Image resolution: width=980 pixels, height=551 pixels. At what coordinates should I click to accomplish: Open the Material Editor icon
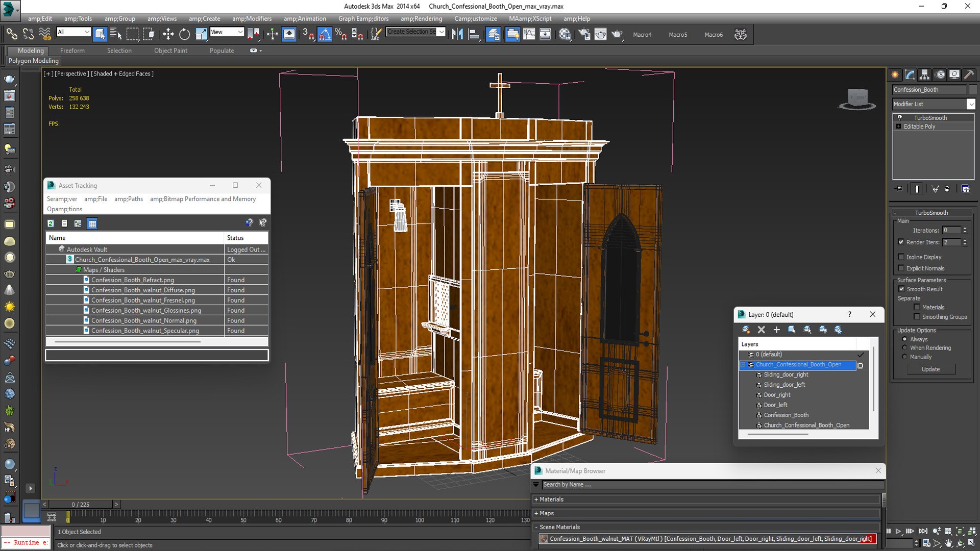click(x=565, y=34)
